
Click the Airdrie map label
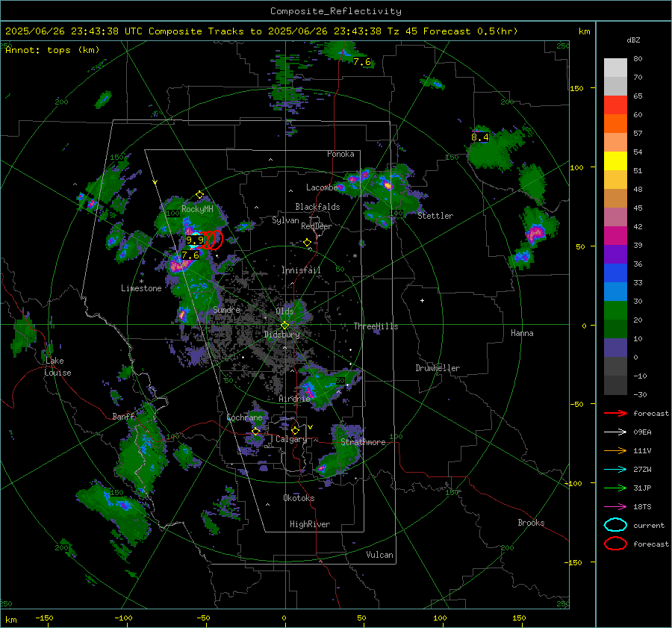click(x=294, y=399)
